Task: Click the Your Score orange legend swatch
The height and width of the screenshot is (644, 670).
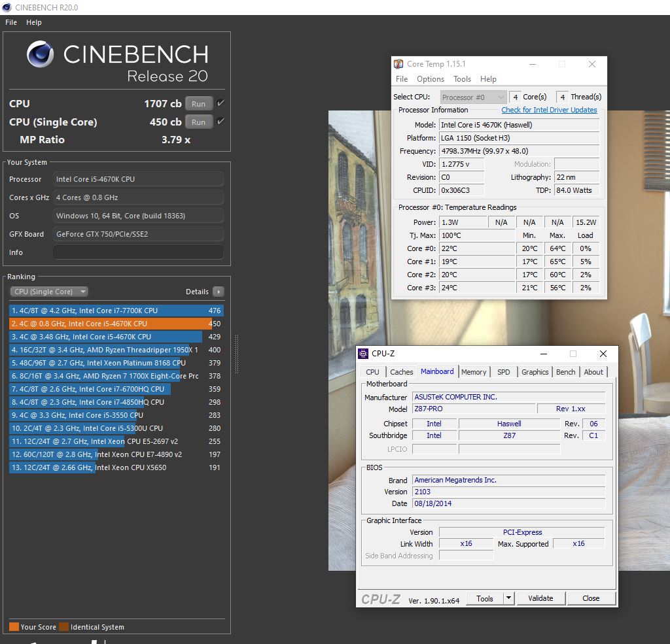Action: coord(14,626)
